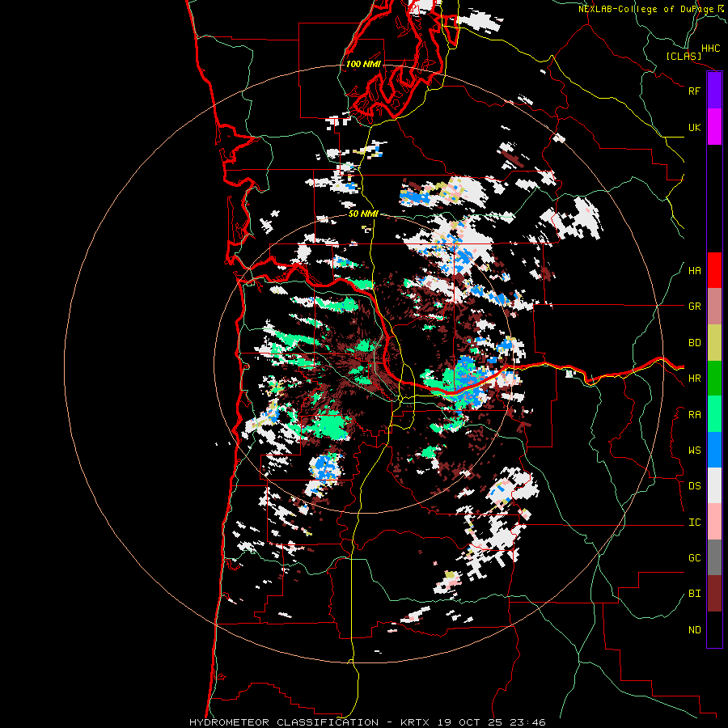Select the GR dusty pink legend swatch
The image size is (728, 728).
point(714,306)
